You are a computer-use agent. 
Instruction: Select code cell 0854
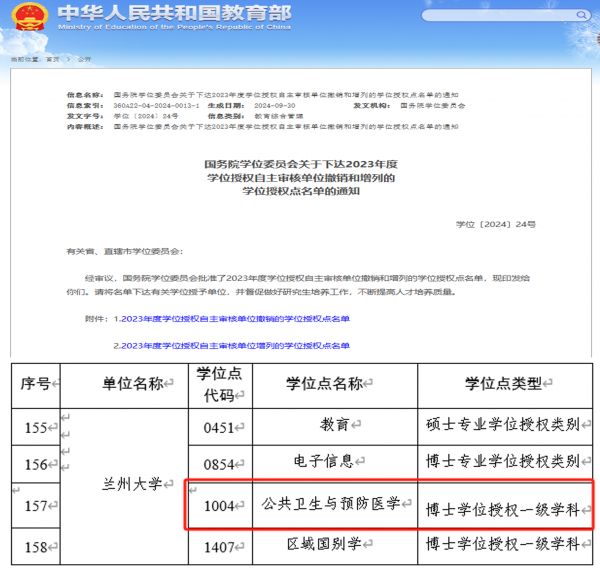tap(220, 464)
